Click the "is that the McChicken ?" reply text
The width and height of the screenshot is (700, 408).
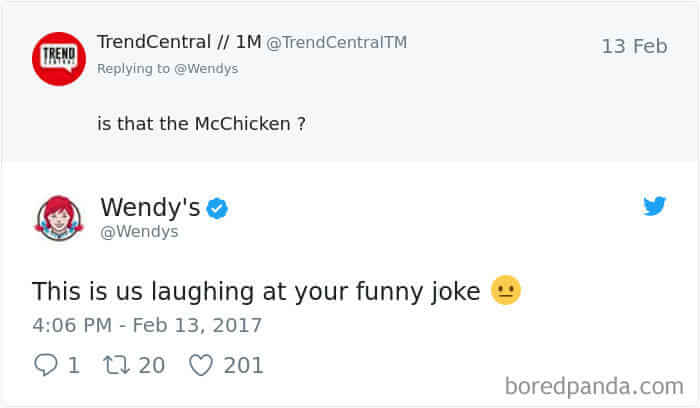[x=201, y=124]
